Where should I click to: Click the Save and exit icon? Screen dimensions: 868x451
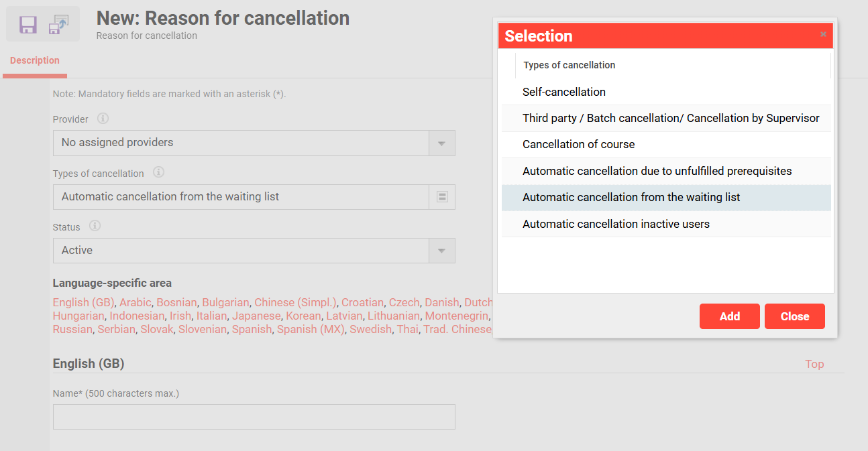pos(58,23)
